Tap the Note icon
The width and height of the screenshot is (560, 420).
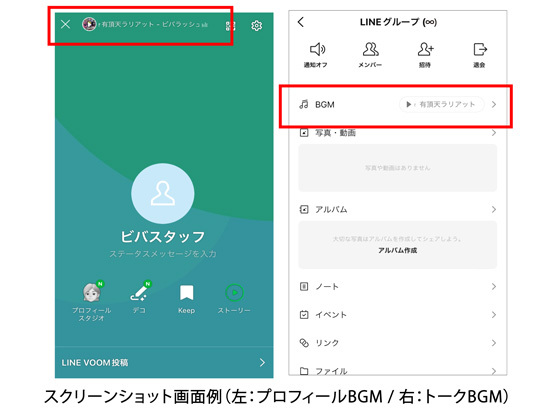click(x=304, y=286)
